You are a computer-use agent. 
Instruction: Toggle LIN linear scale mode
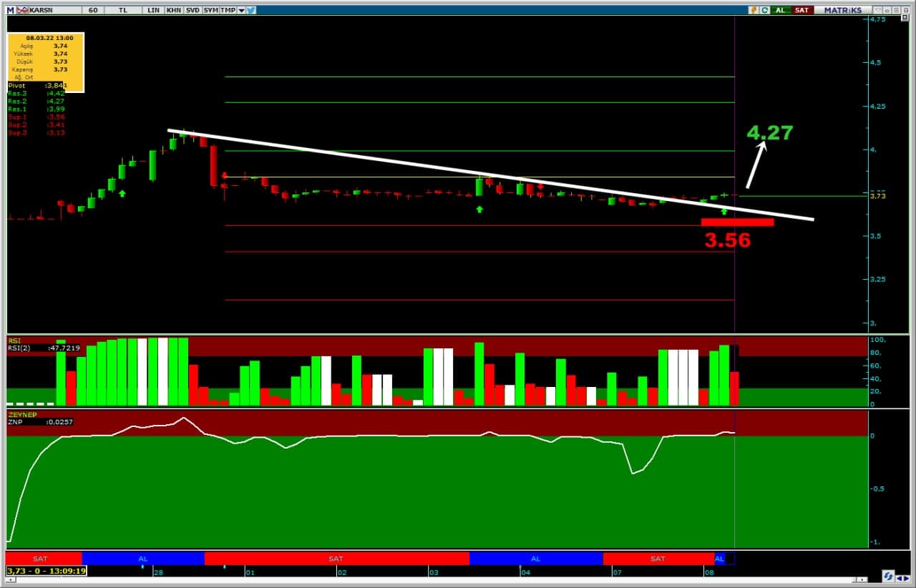pos(153,10)
